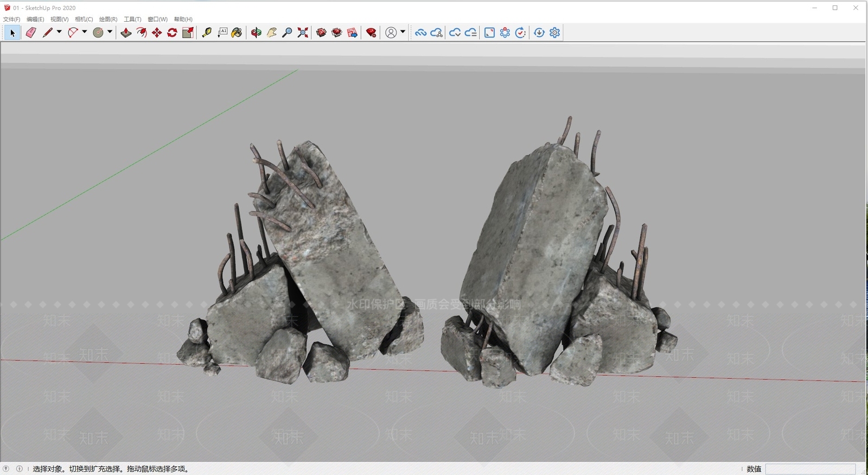Select the Paint Bucket tool
Screen dimensions: 868x475
pyautogui.click(x=237, y=33)
